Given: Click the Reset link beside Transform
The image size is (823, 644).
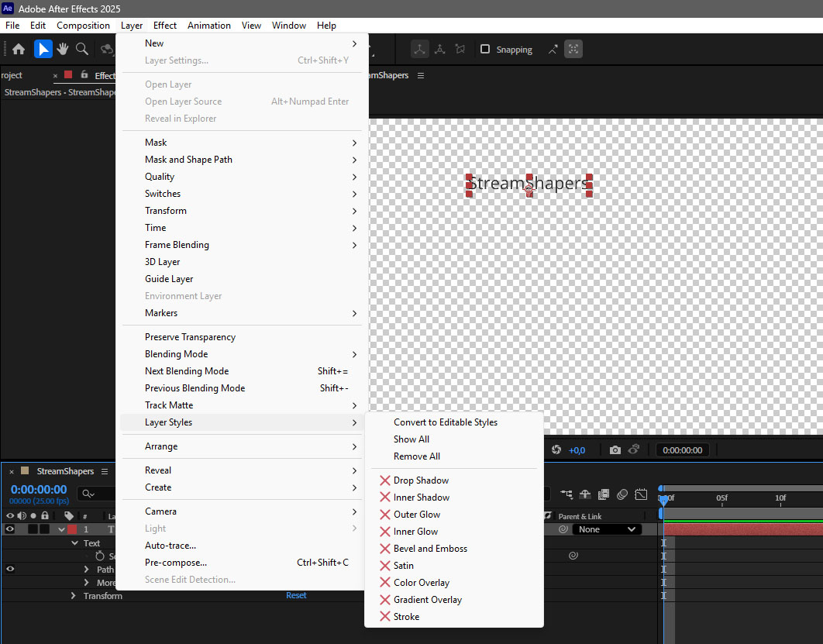Looking at the screenshot, I should point(296,595).
